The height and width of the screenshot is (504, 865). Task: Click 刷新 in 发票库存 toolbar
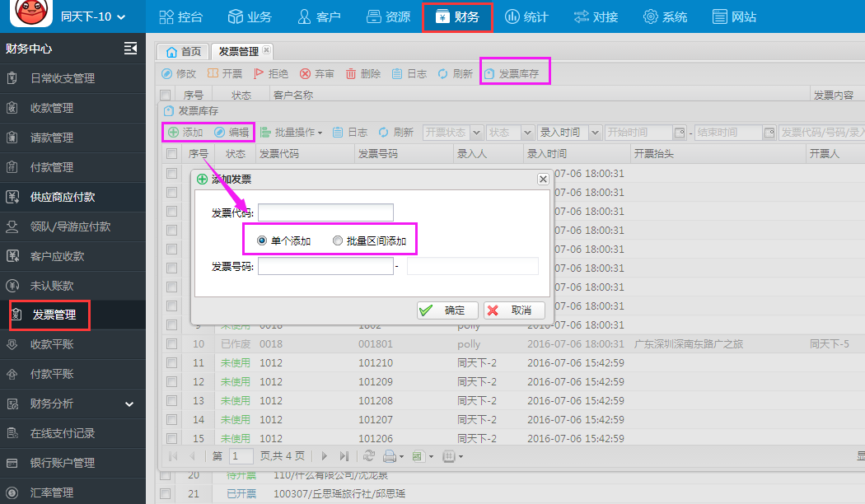[395, 133]
